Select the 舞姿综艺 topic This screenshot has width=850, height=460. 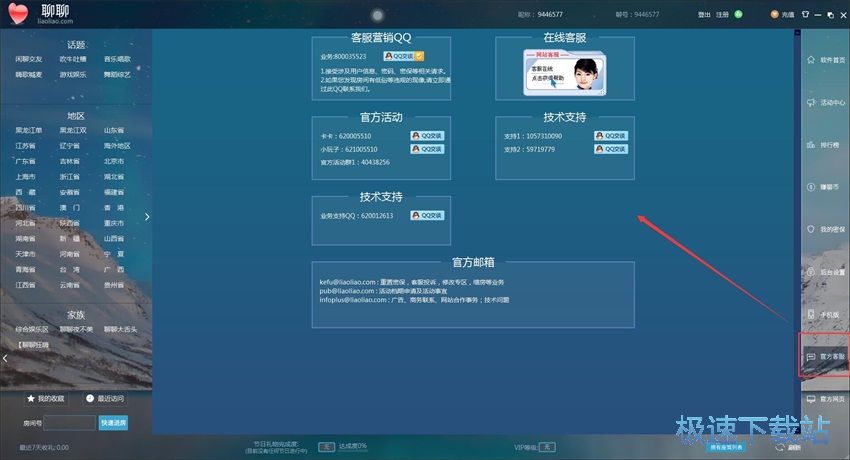[x=117, y=75]
